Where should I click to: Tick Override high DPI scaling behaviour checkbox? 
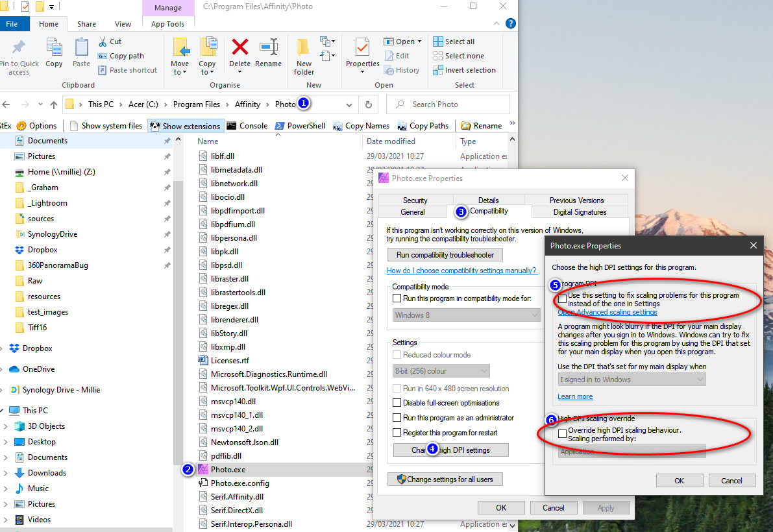click(x=562, y=434)
